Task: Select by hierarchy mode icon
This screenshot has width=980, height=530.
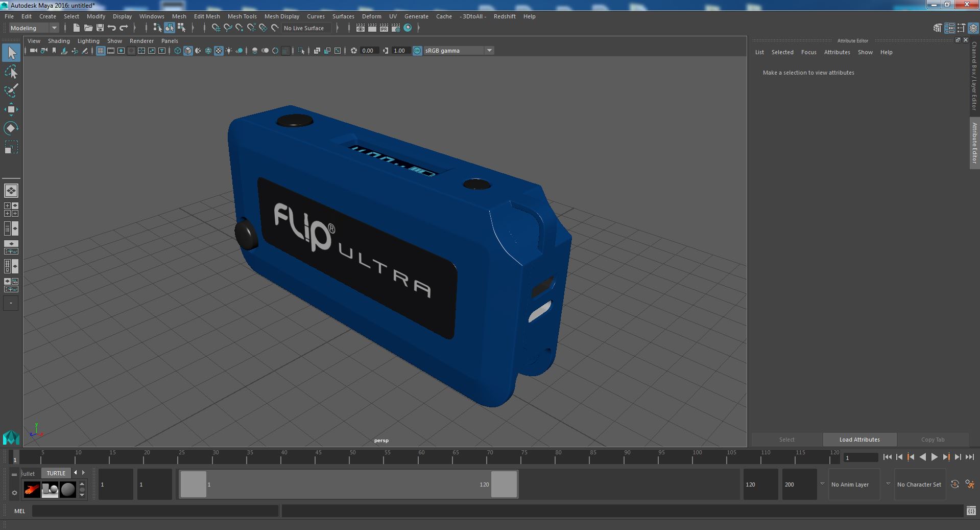Action: click(158, 28)
